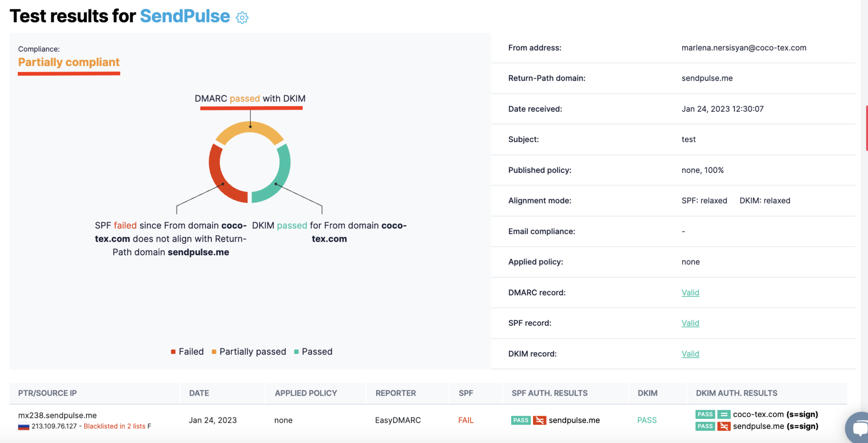The width and height of the screenshot is (868, 443).
Task: Click the scrollbar on the right edge
Action: (866, 127)
